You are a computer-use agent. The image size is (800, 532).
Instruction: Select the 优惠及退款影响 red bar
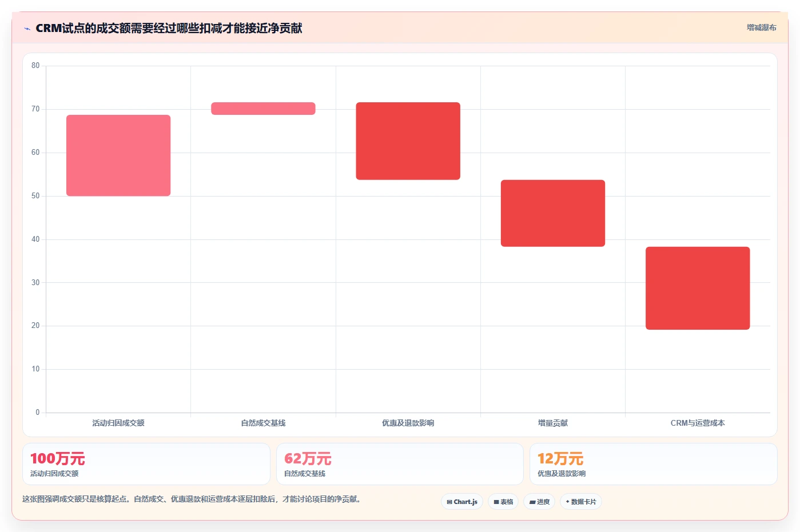(x=408, y=141)
